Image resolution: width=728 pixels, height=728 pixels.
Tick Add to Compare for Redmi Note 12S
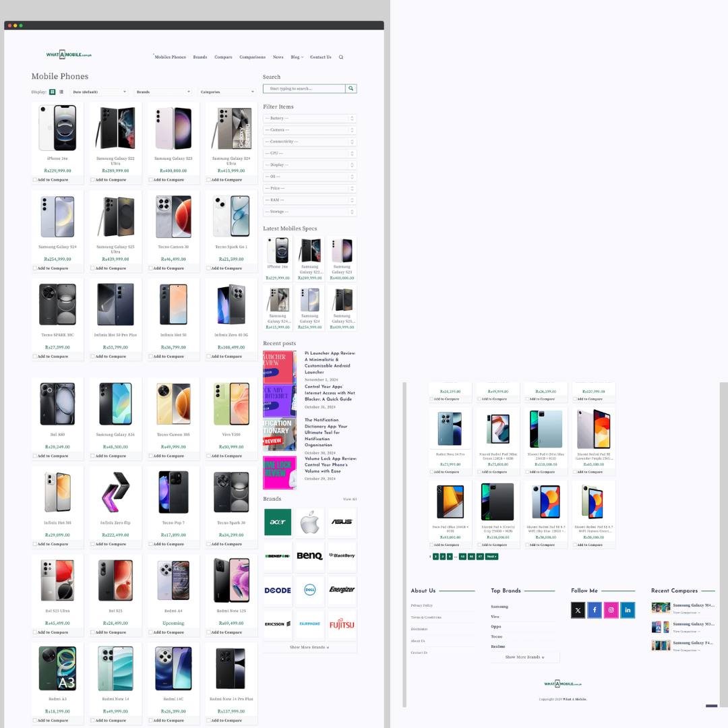pyautogui.click(x=209, y=632)
